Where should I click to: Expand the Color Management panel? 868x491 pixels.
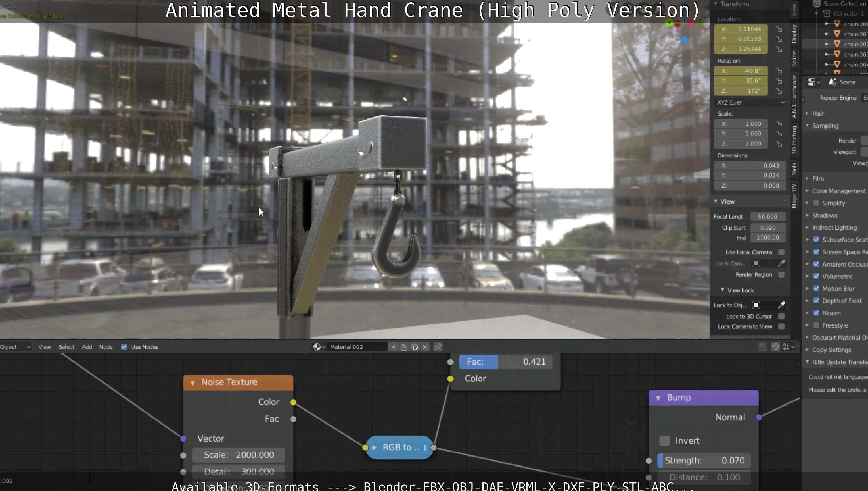(x=807, y=191)
